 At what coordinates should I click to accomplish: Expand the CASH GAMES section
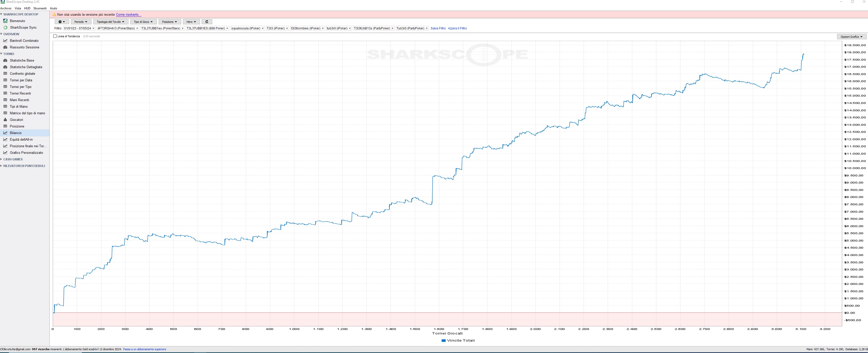coord(13,159)
